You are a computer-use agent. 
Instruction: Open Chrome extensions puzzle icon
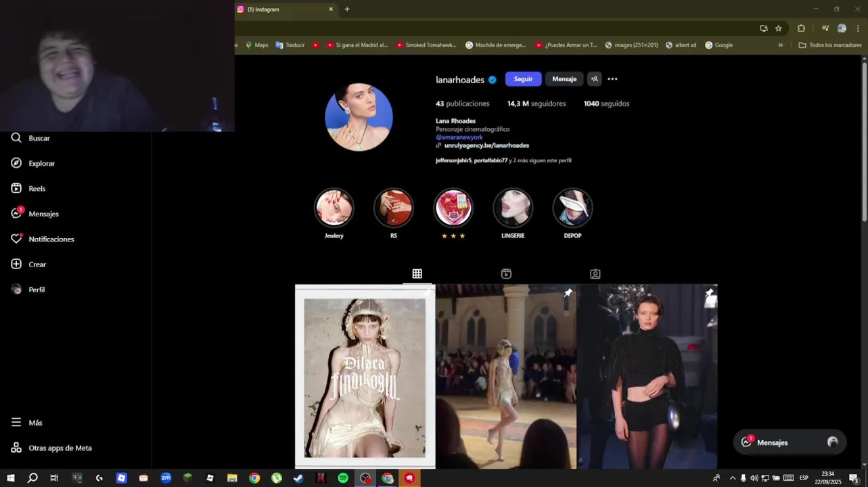coord(801,28)
